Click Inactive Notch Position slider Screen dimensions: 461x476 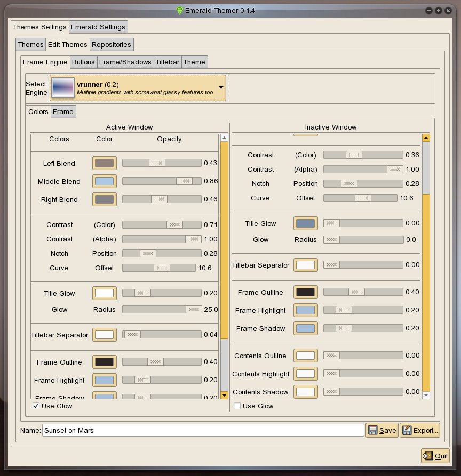(x=363, y=184)
